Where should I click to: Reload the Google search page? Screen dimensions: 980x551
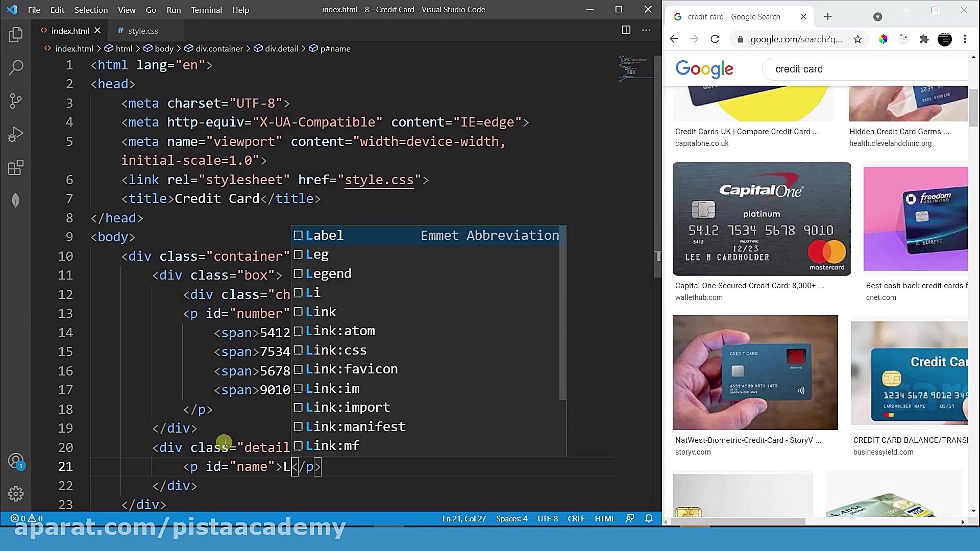[x=715, y=39]
